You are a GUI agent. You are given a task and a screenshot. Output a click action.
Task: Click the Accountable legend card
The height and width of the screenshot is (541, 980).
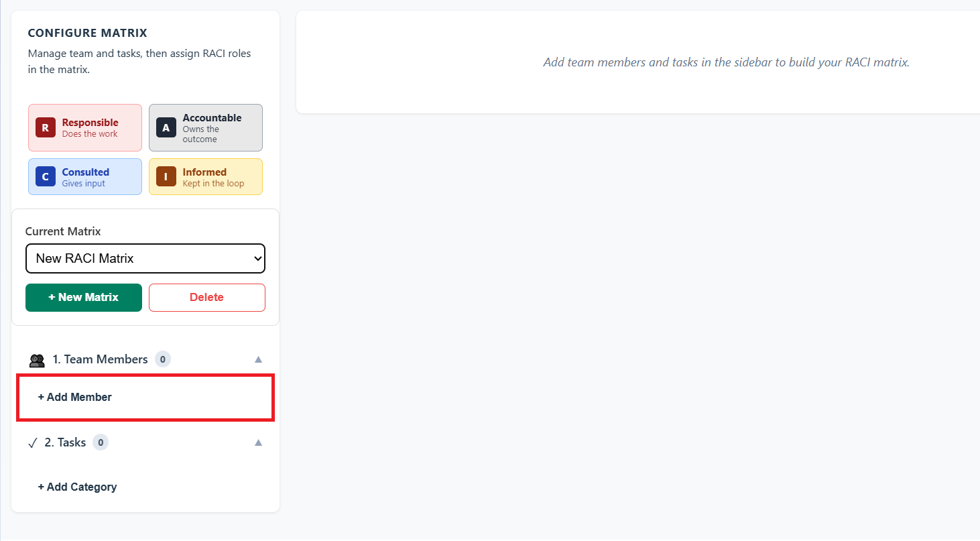coord(205,127)
